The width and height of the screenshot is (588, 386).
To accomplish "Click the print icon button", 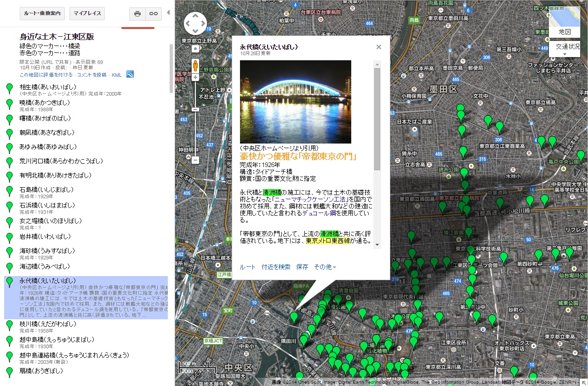I will point(137,14).
